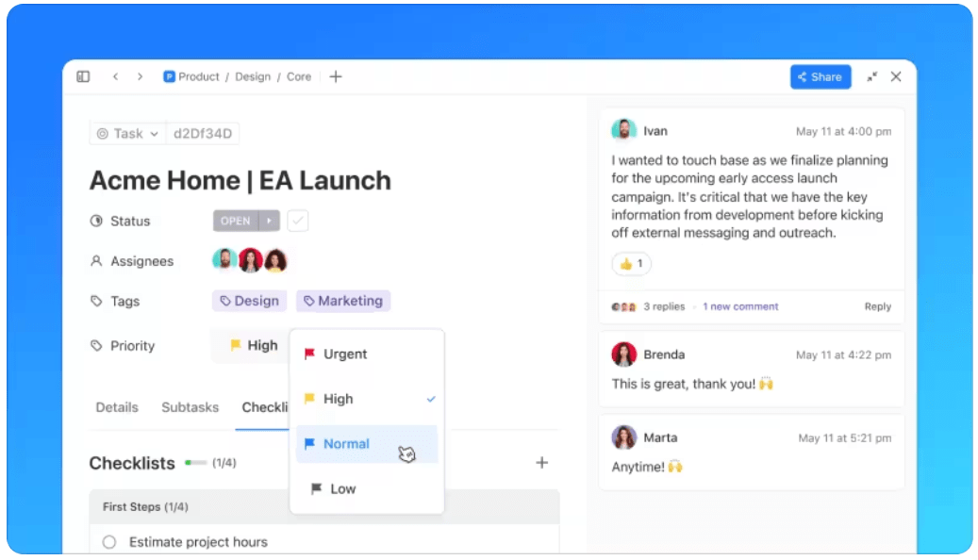Image resolution: width=978 pixels, height=560 pixels.
Task: Click the first assignee avatar
Action: coord(224,259)
